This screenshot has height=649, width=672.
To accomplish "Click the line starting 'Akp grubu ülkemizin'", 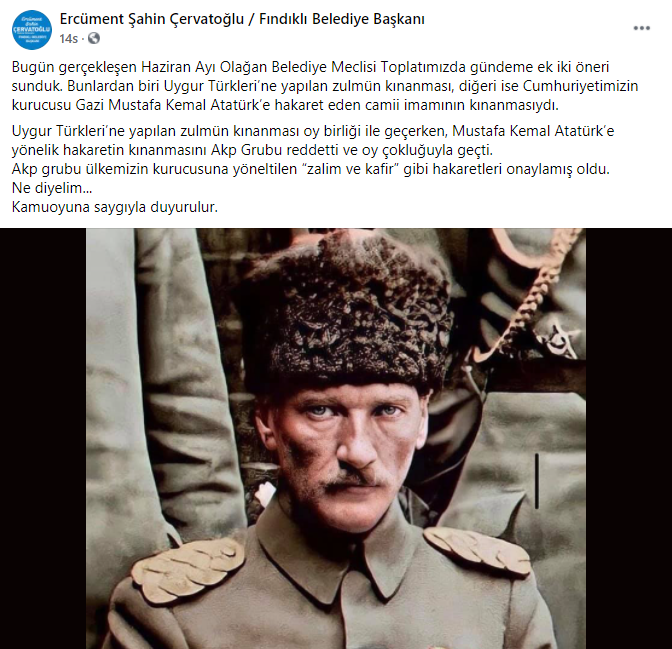I will point(310,169).
